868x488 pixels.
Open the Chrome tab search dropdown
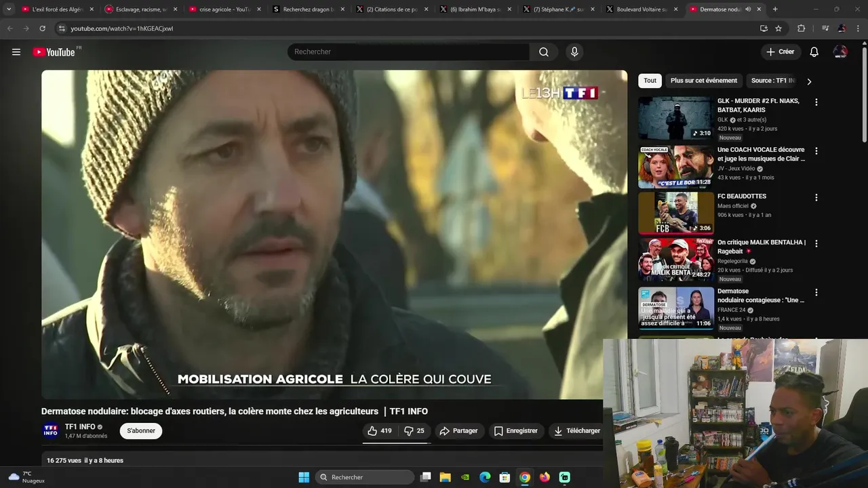(x=9, y=9)
